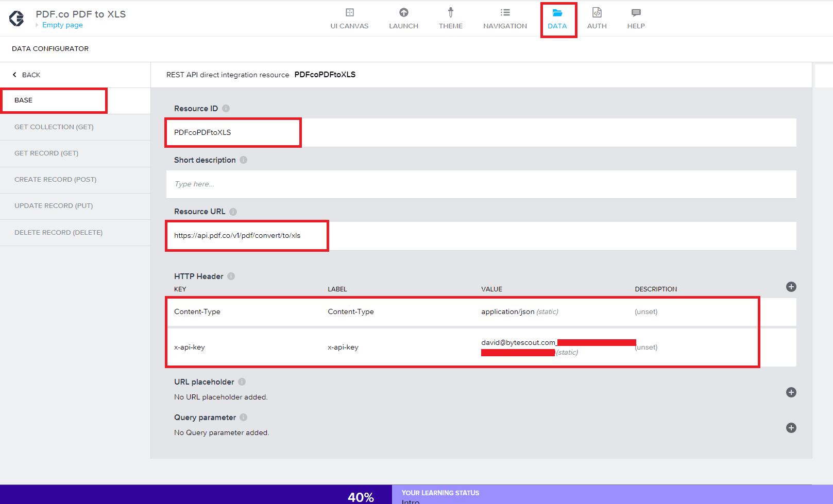Open the UI Canvas section

349,19
